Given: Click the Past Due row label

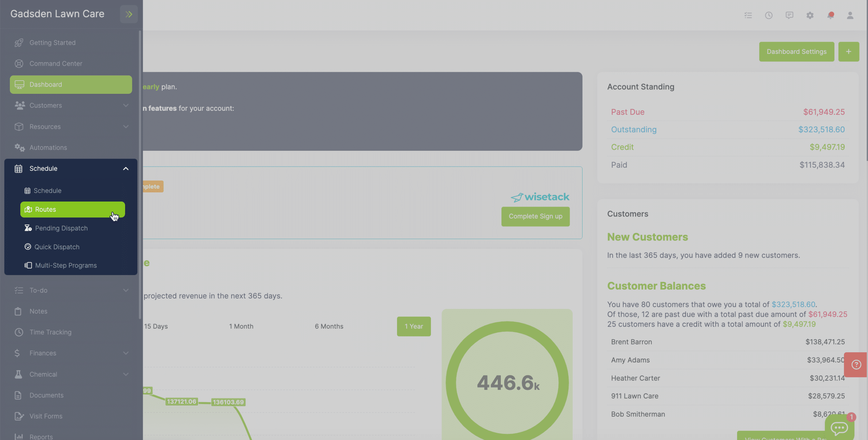Looking at the screenshot, I should point(628,112).
